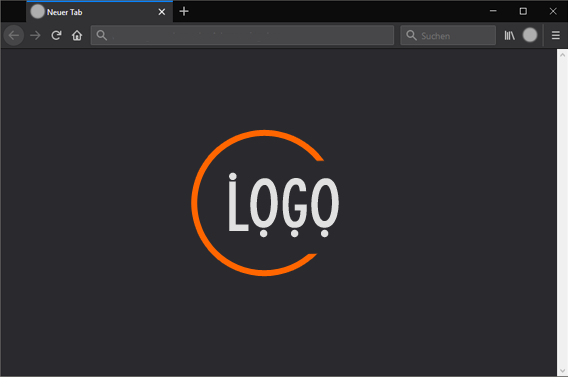
Task: Click the Neuer Tab favicon circle
Action: click(x=37, y=12)
